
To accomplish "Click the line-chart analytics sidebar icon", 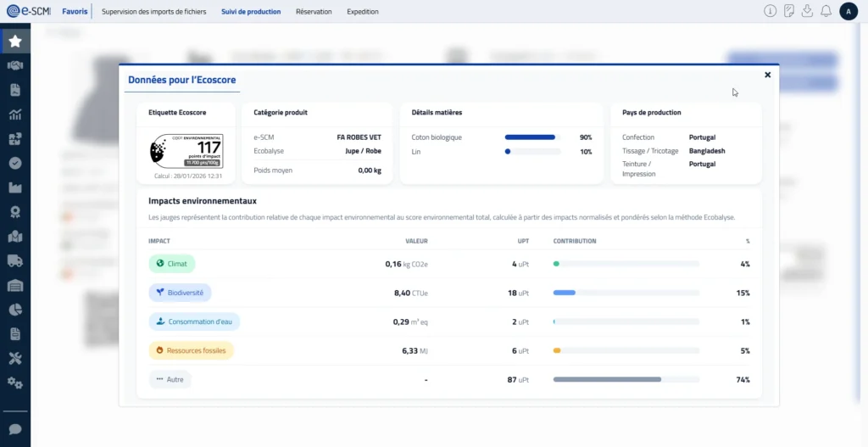I will tap(15, 115).
